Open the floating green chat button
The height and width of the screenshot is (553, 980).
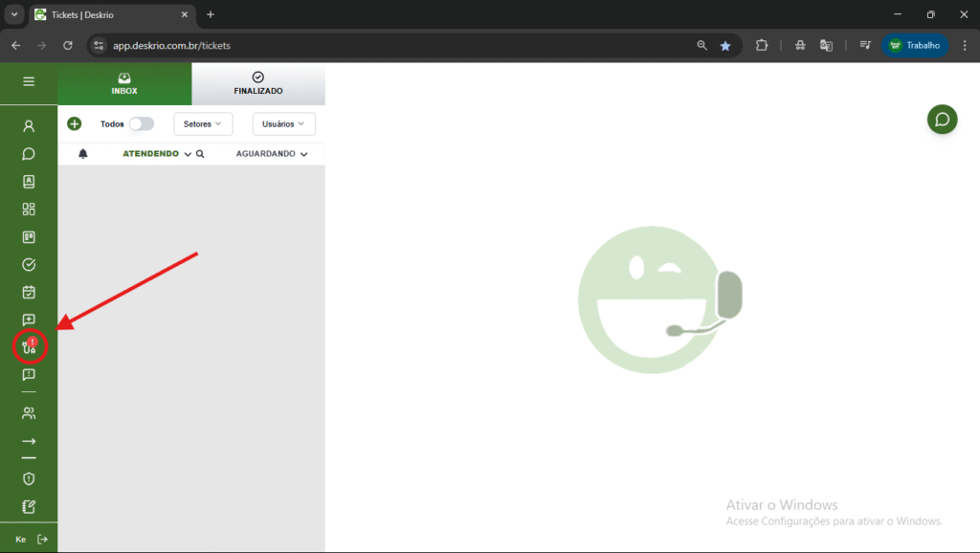[942, 120]
